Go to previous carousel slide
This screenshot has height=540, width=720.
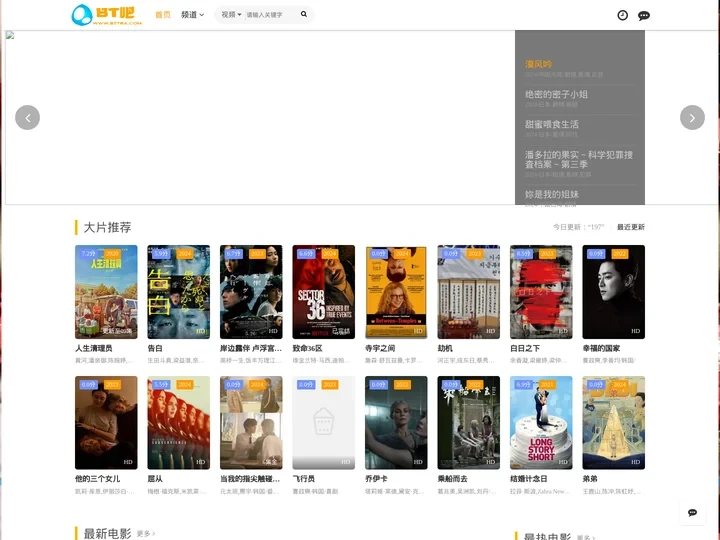pyautogui.click(x=28, y=118)
